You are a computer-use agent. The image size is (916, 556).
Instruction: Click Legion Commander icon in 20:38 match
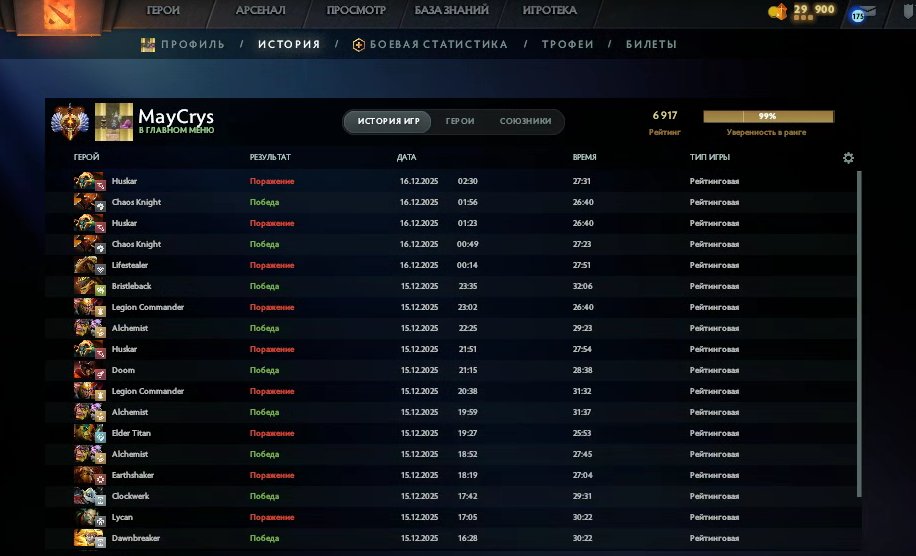click(x=89, y=391)
